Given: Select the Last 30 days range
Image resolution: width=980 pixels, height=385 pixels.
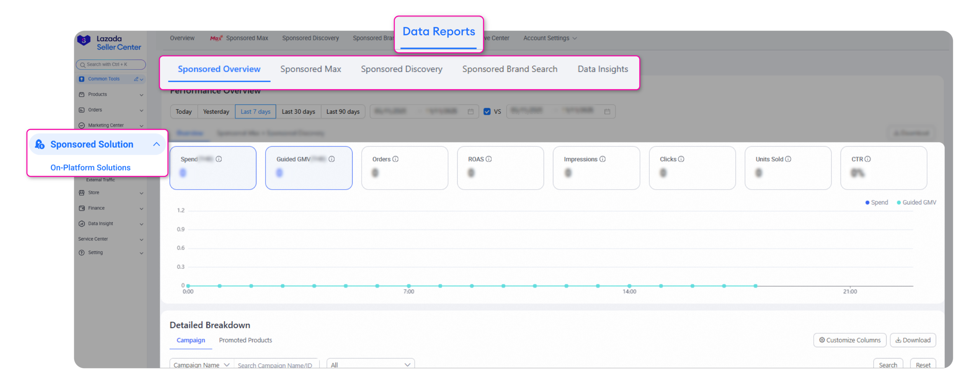Looking at the screenshot, I should [x=298, y=112].
